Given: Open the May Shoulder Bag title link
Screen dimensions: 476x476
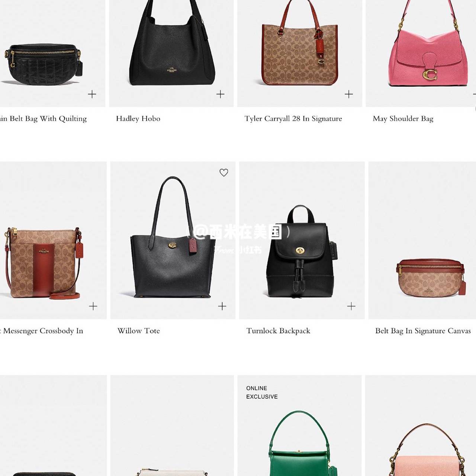Looking at the screenshot, I should (x=403, y=119).
